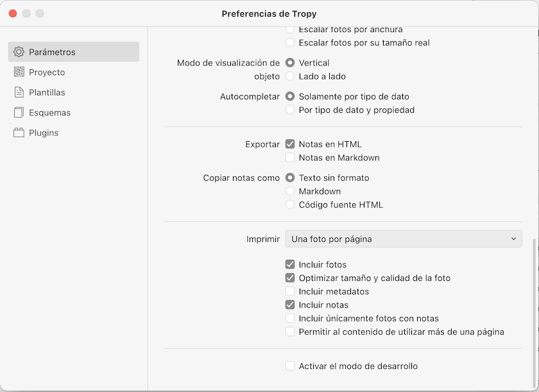Enable 'Incluir únicamente fotos con notas'

click(290, 318)
